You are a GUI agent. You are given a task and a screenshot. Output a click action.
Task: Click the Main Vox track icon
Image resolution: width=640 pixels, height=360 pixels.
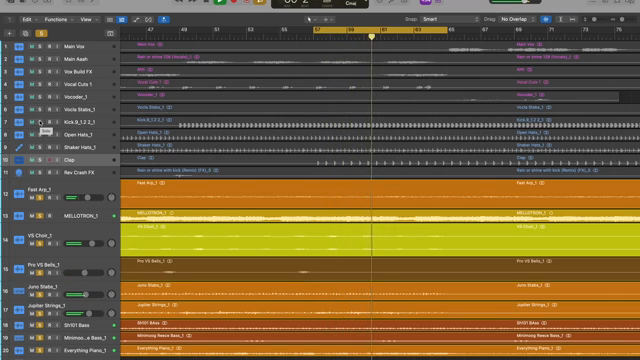point(19,47)
